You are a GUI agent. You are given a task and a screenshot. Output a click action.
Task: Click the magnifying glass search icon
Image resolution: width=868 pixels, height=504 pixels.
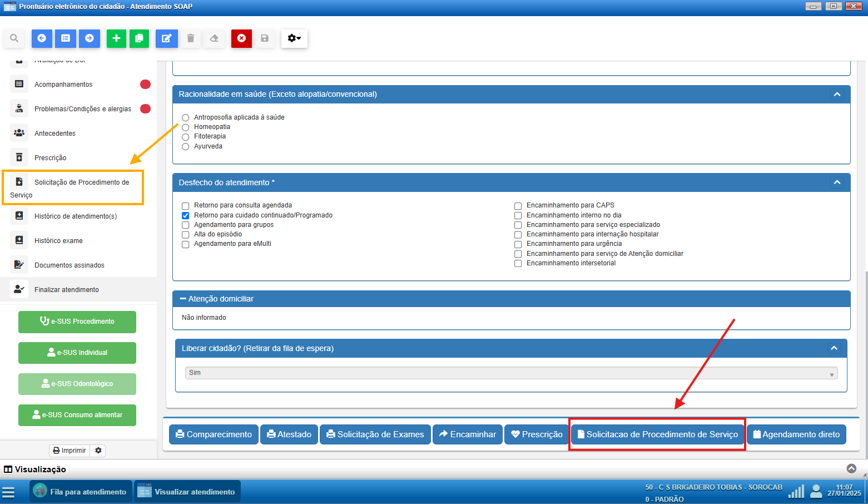tap(14, 38)
